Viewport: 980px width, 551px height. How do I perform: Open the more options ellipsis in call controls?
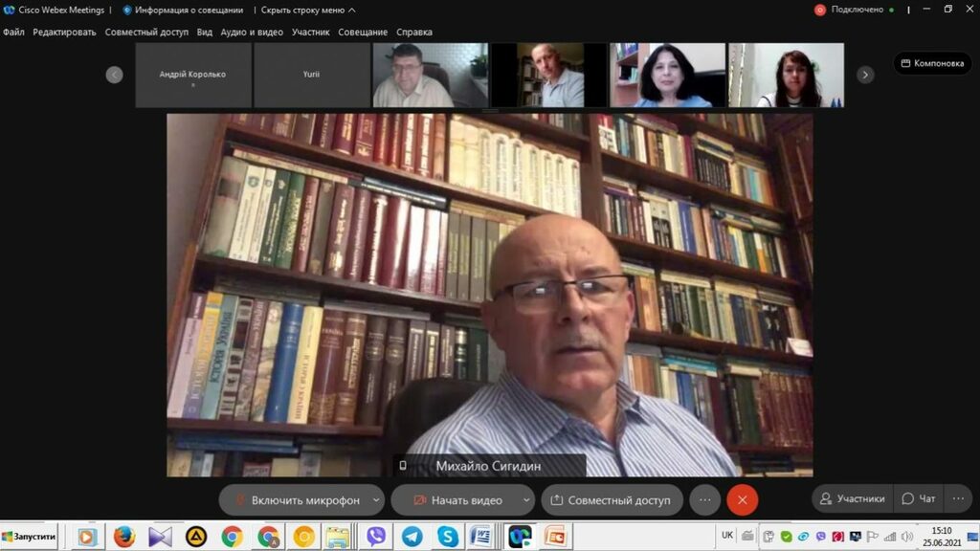point(704,499)
